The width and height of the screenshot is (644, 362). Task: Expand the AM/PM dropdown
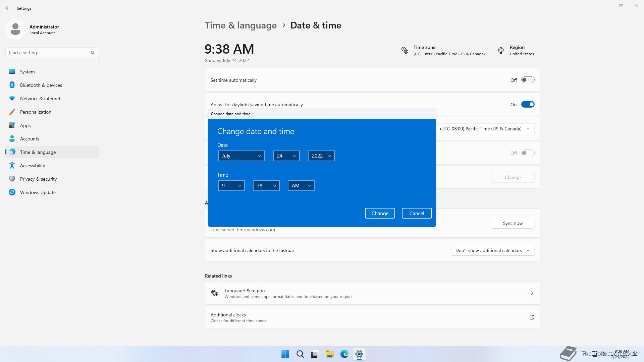point(301,186)
